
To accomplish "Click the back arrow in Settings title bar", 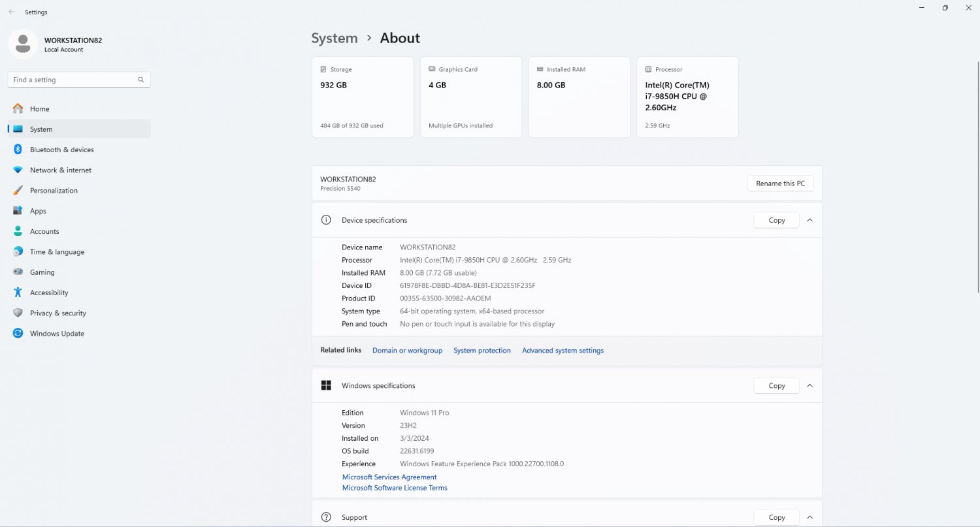I will tap(11, 12).
